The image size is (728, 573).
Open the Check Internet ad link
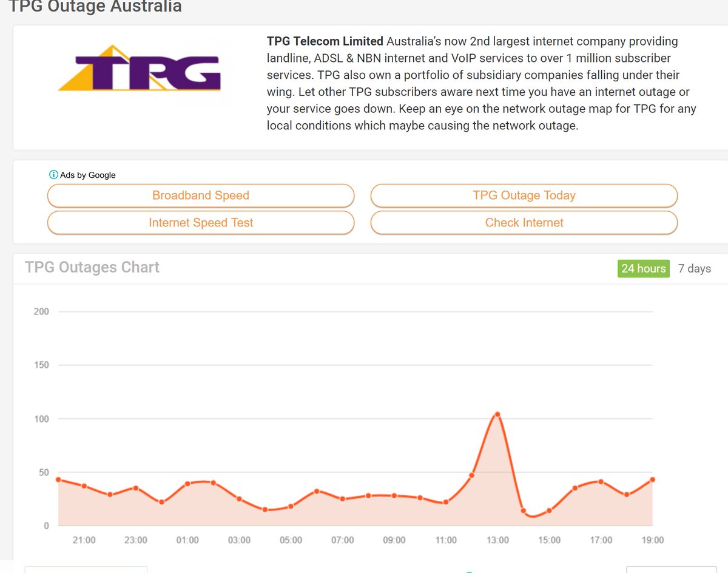(524, 222)
